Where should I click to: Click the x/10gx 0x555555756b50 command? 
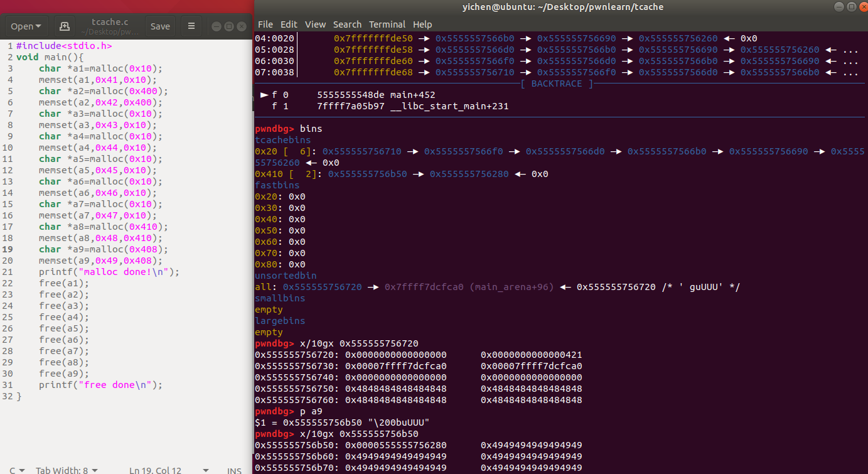click(359, 434)
